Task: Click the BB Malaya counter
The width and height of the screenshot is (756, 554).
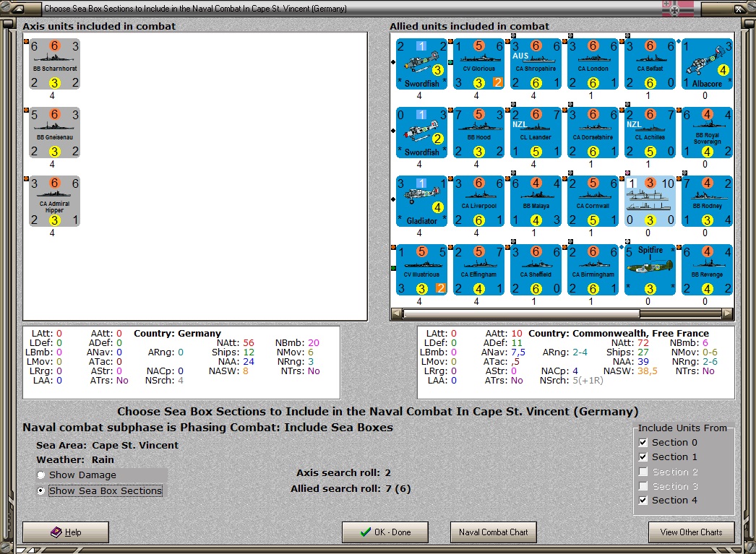Action: (536, 202)
